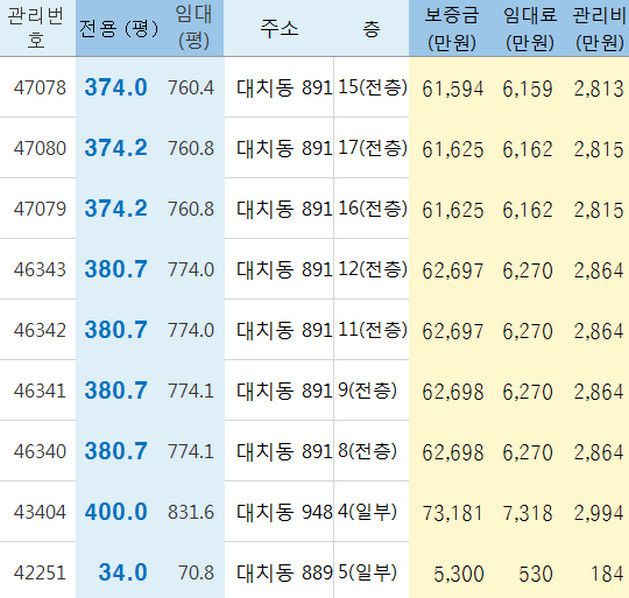Screen dimensions: 629x598
Task: Click deposit 61,625 in row 47079
Action: coord(453,211)
